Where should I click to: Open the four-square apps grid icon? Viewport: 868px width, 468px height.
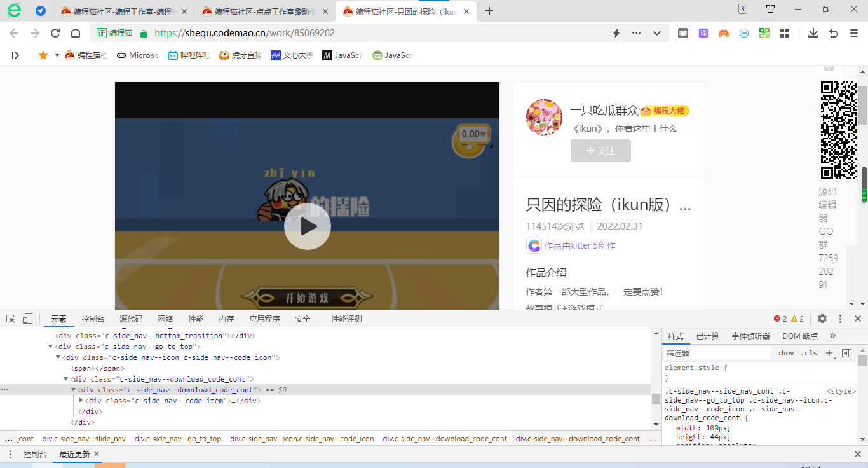(x=785, y=33)
